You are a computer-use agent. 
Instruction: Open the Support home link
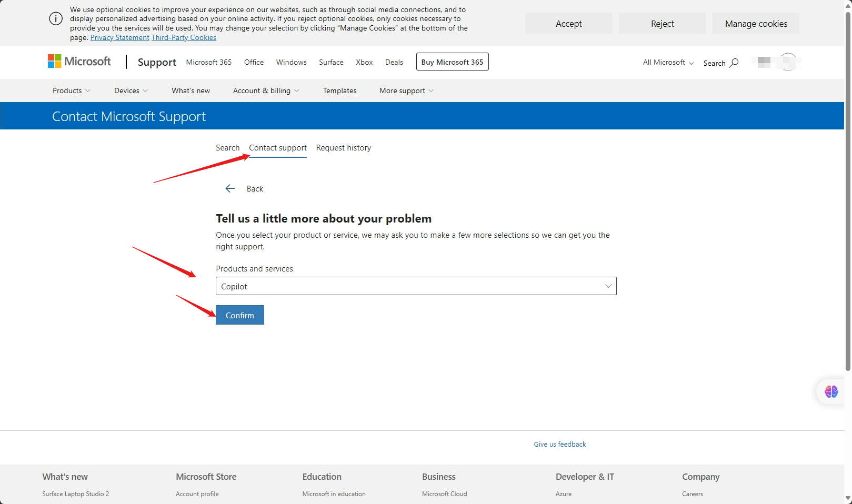click(x=157, y=62)
